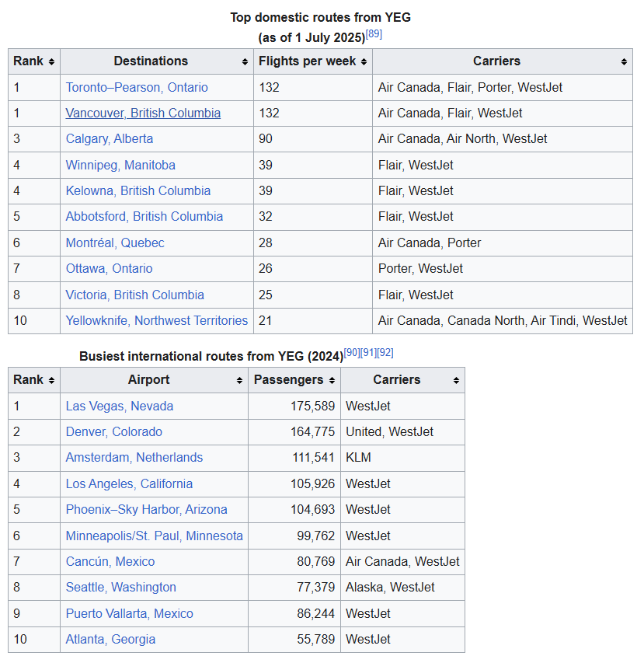This screenshot has height=670, width=644.
Task: Open the Toronto–Pearson, Ontario link
Action: pos(137,87)
